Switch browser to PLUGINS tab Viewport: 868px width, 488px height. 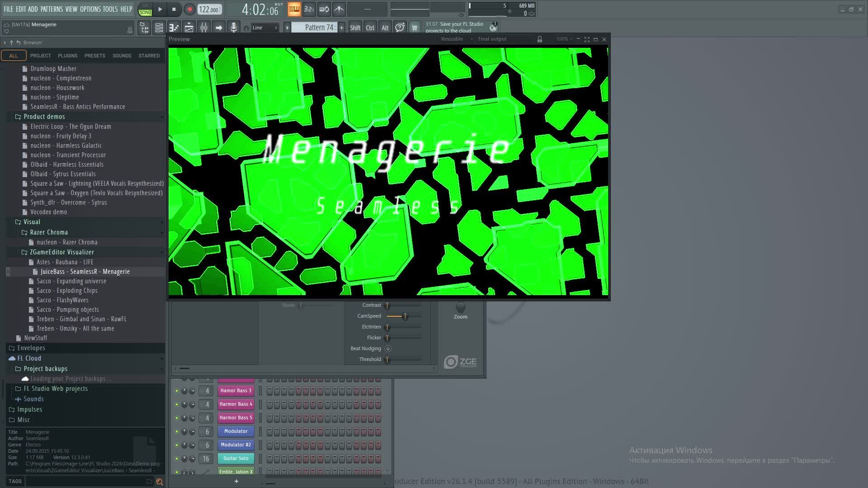pyautogui.click(x=68, y=56)
